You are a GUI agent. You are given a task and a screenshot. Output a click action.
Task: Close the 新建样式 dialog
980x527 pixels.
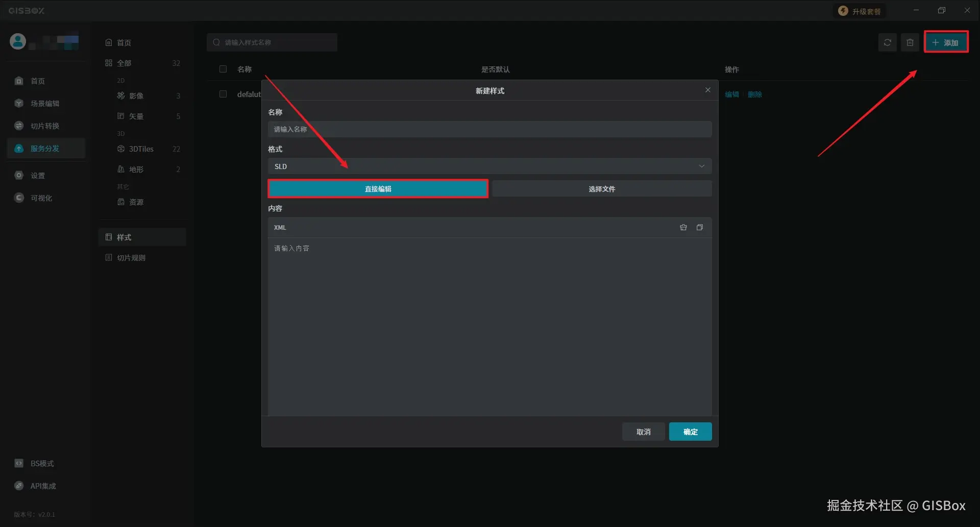coord(707,90)
